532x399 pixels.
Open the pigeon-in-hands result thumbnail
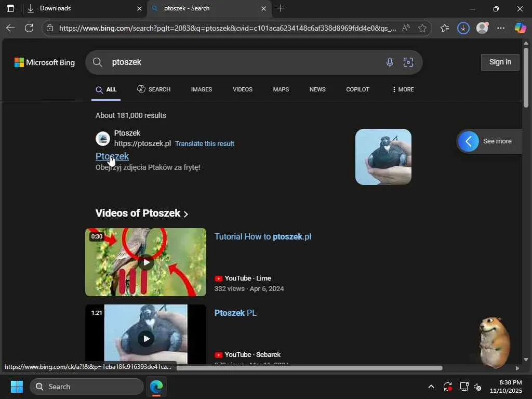[x=383, y=157]
